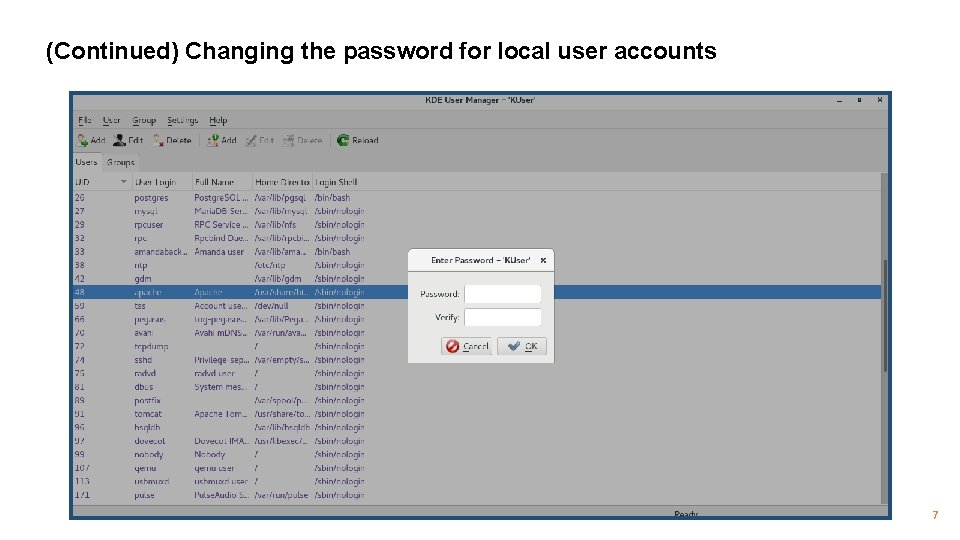This screenshot has height=540, width=960.
Task: Select the rpc user row
Action: [x=478, y=238]
